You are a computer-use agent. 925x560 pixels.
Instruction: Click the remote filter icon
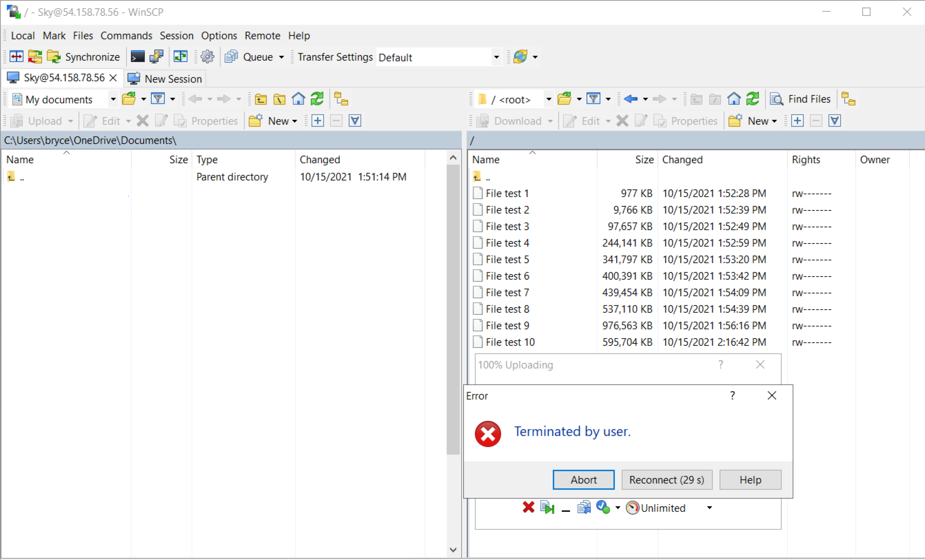point(593,99)
